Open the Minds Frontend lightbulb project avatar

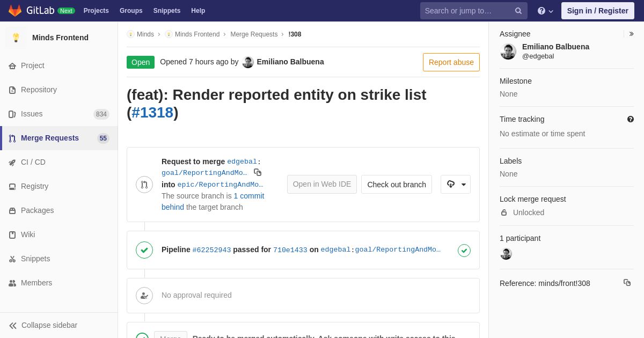click(x=16, y=38)
